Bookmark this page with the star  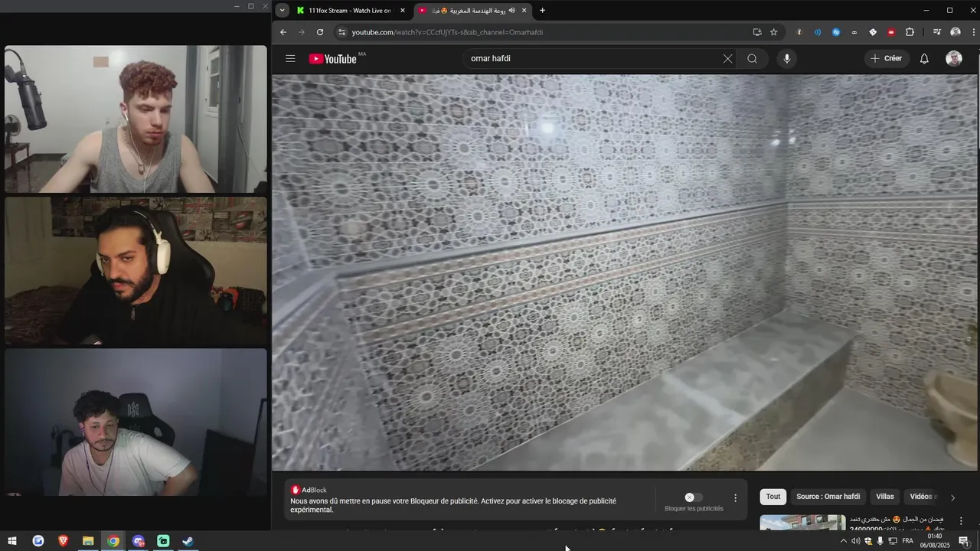pos(774,32)
